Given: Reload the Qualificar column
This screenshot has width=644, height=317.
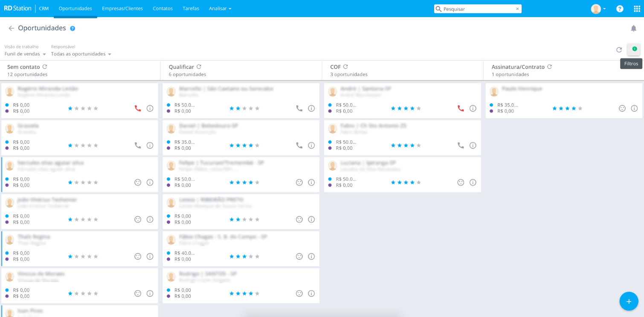Looking at the screenshot, I should coord(199,67).
